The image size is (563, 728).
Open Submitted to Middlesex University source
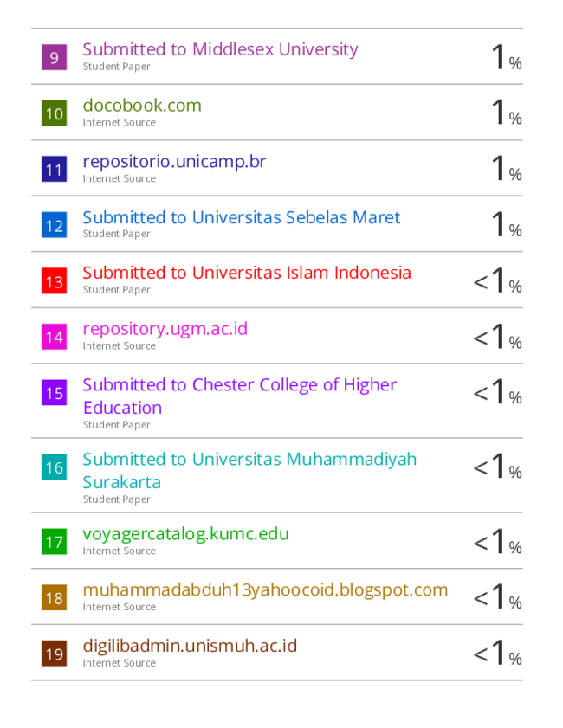click(x=220, y=49)
